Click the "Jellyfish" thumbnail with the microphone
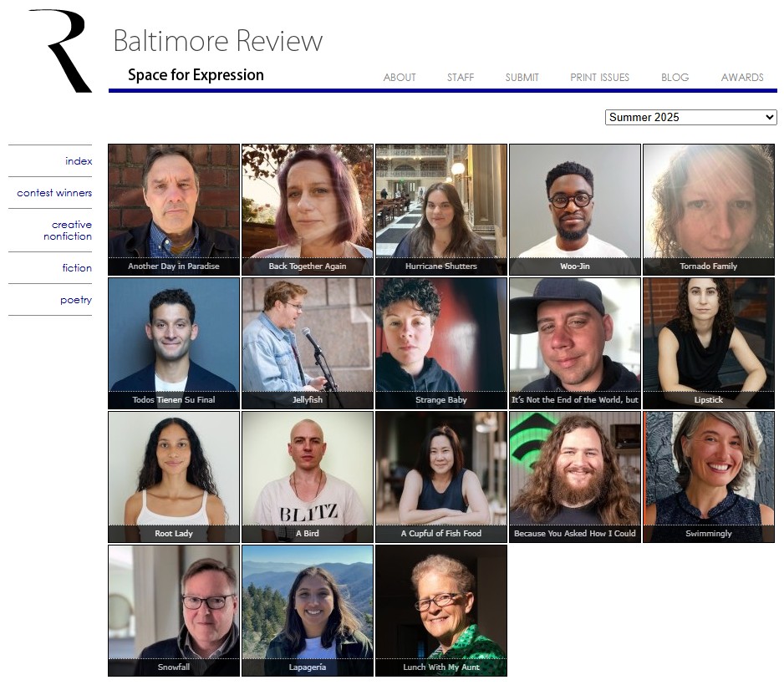 [x=308, y=342]
